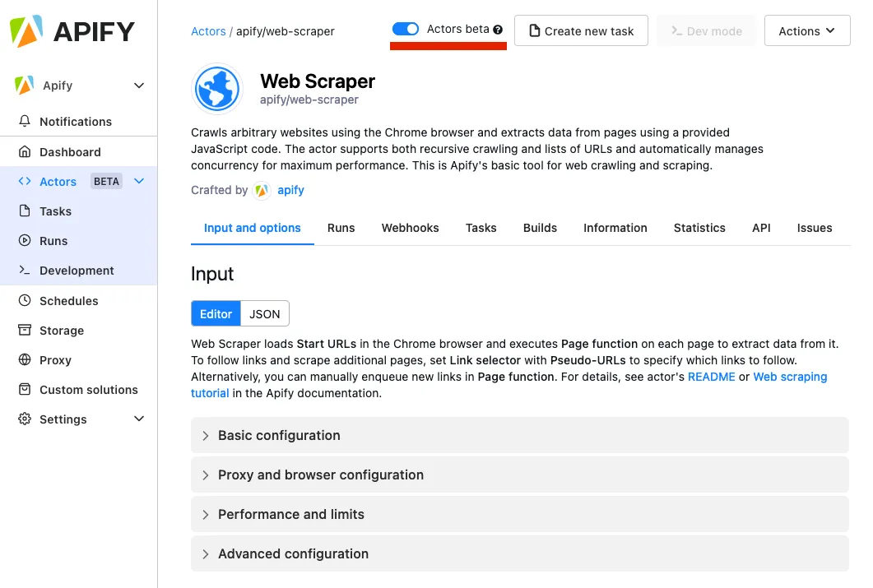Click the Create new task button

pyautogui.click(x=581, y=30)
